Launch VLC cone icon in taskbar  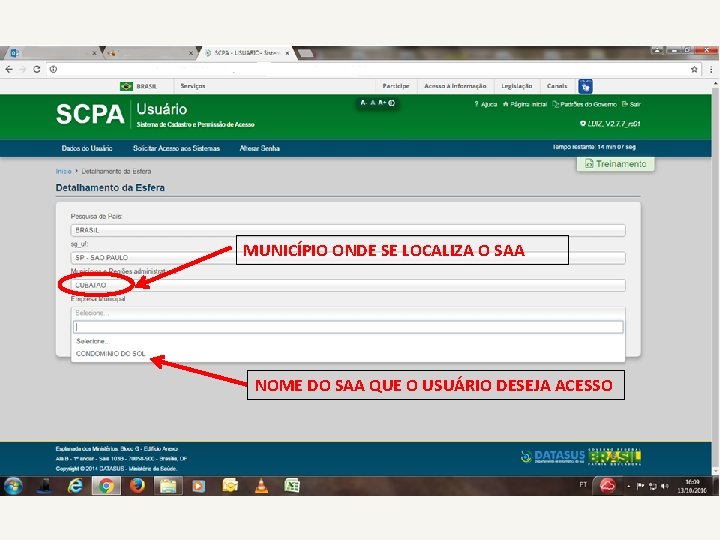pos(261,486)
